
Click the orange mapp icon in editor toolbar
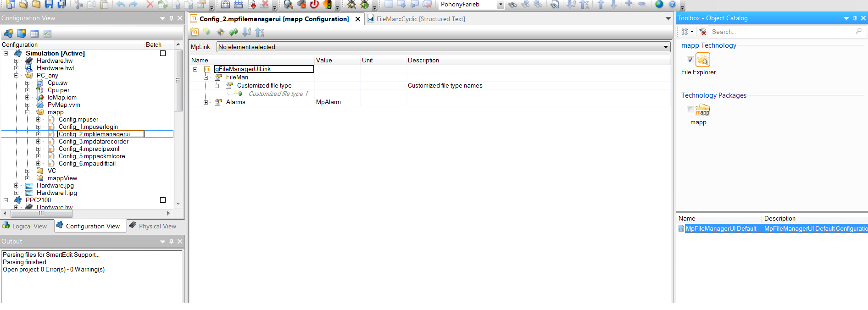(x=195, y=32)
